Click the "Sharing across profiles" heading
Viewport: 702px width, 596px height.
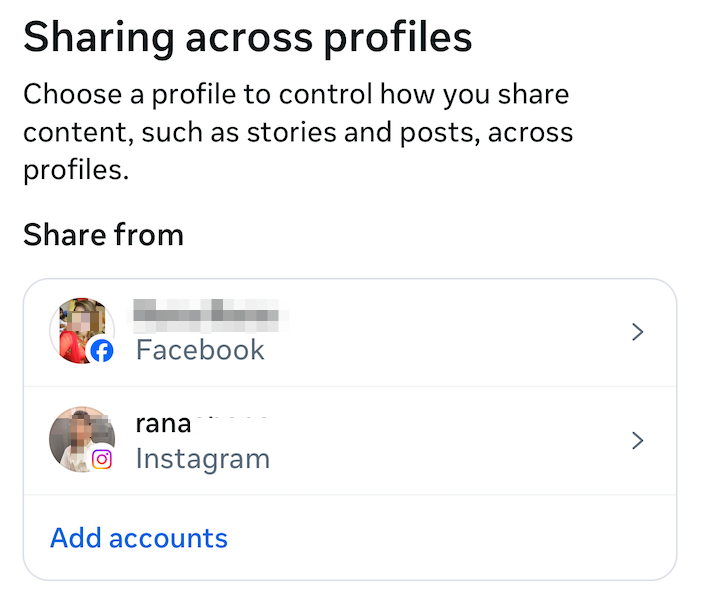(x=247, y=38)
